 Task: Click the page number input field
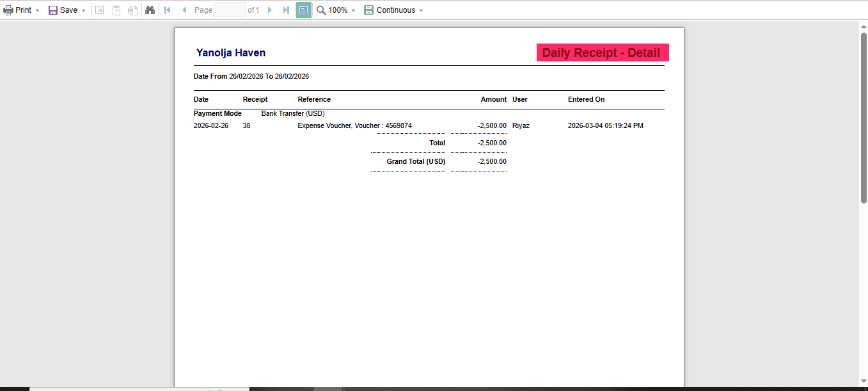230,10
